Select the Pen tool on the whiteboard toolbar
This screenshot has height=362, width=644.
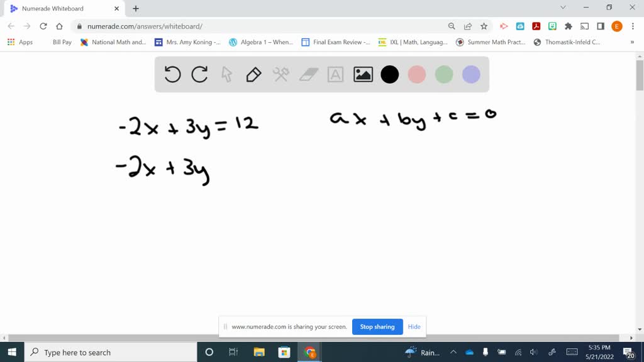(253, 74)
